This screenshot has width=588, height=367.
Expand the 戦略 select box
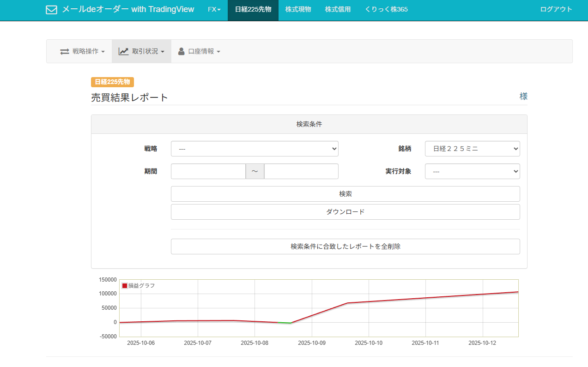point(255,149)
